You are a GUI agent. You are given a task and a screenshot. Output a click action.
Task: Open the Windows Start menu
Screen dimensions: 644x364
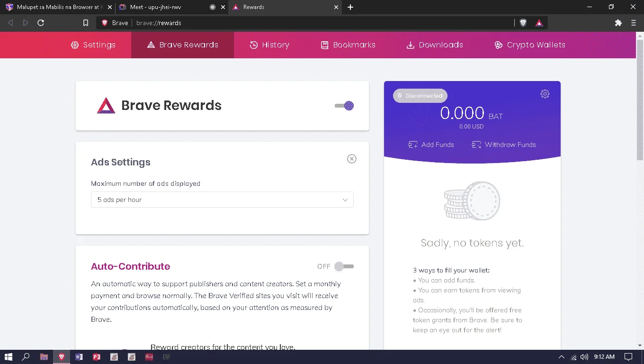pos(9,357)
